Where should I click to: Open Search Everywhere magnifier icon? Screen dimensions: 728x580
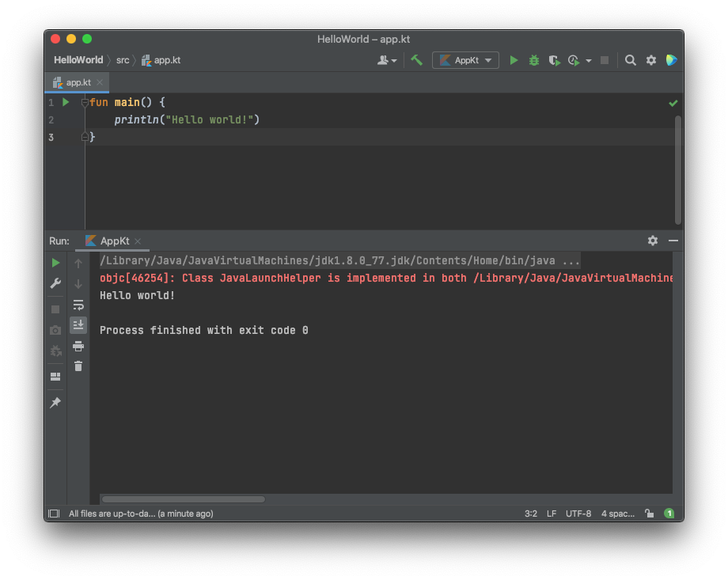[630, 60]
